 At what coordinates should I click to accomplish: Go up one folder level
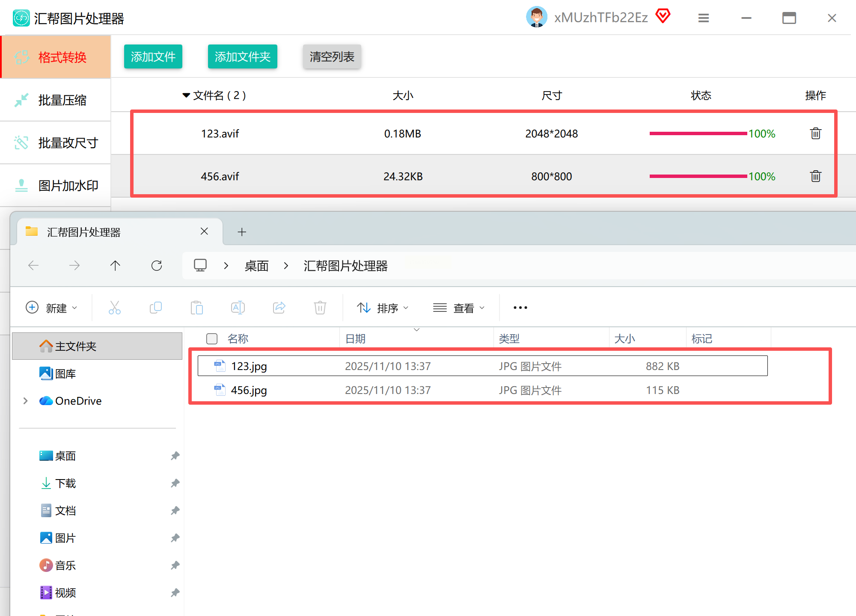pyautogui.click(x=115, y=266)
